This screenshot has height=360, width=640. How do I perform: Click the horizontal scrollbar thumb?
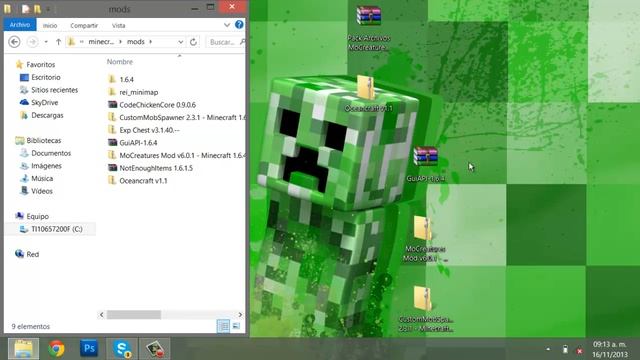(134, 315)
